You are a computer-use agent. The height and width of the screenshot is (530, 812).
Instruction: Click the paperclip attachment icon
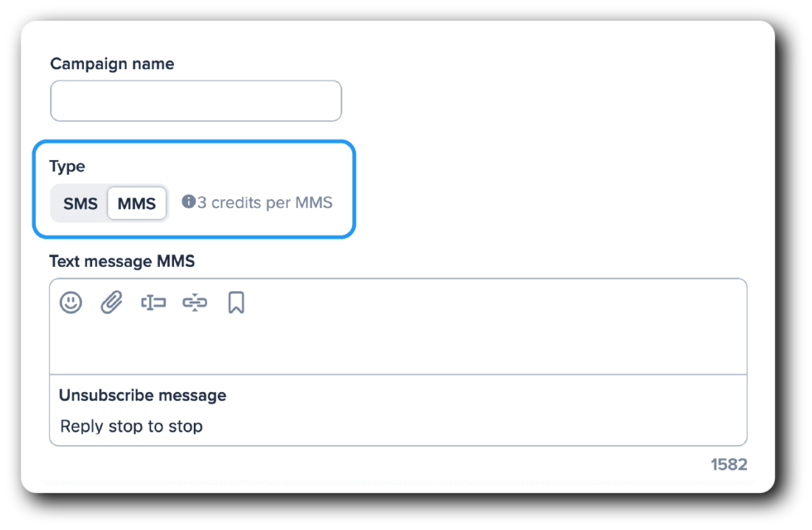click(x=111, y=301)
